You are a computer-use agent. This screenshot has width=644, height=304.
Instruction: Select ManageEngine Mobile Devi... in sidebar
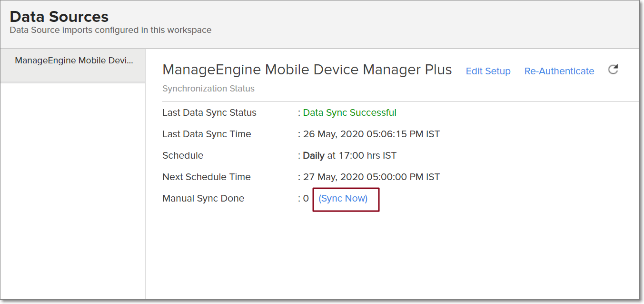pos(74,61)
